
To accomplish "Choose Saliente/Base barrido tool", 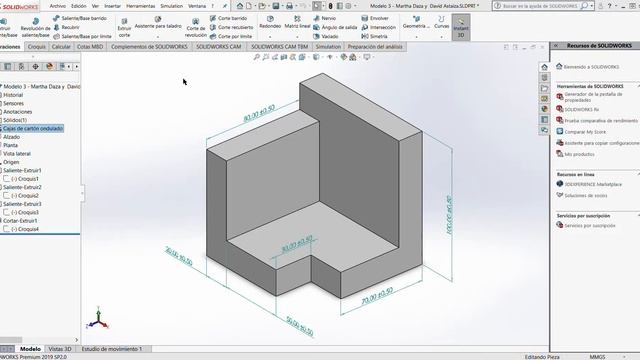I will 80,18.
